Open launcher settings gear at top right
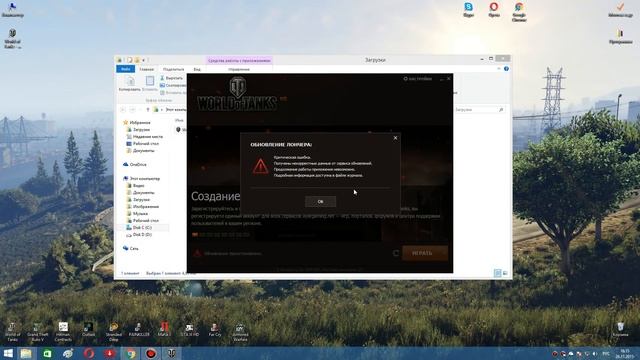 [x=405, y=79]
